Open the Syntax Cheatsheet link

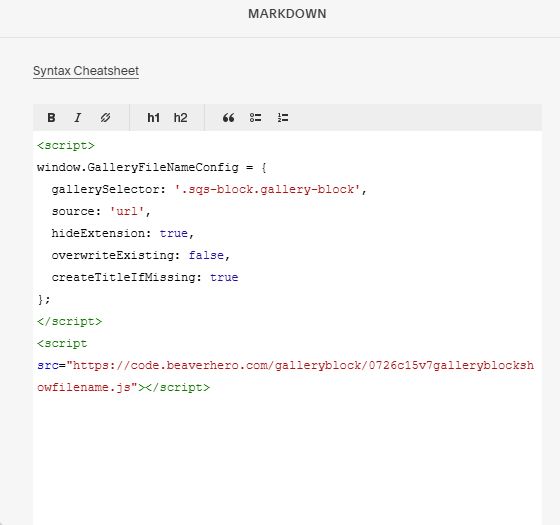click(86, 71)
